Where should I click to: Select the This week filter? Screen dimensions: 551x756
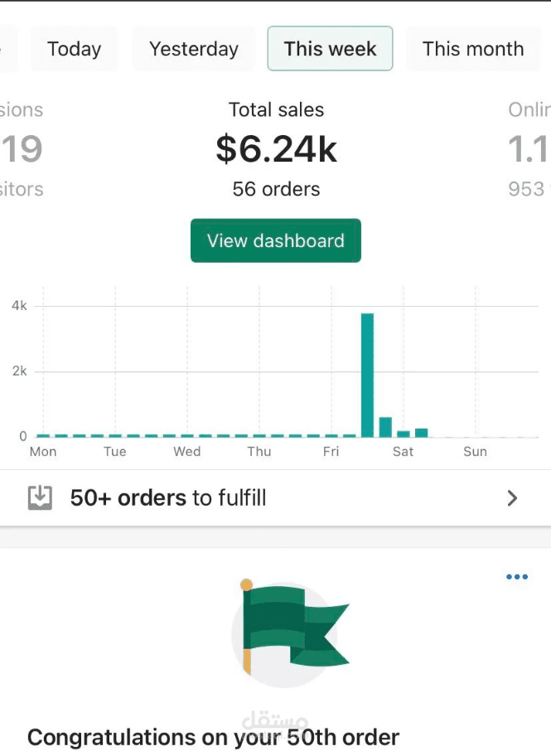329,48
